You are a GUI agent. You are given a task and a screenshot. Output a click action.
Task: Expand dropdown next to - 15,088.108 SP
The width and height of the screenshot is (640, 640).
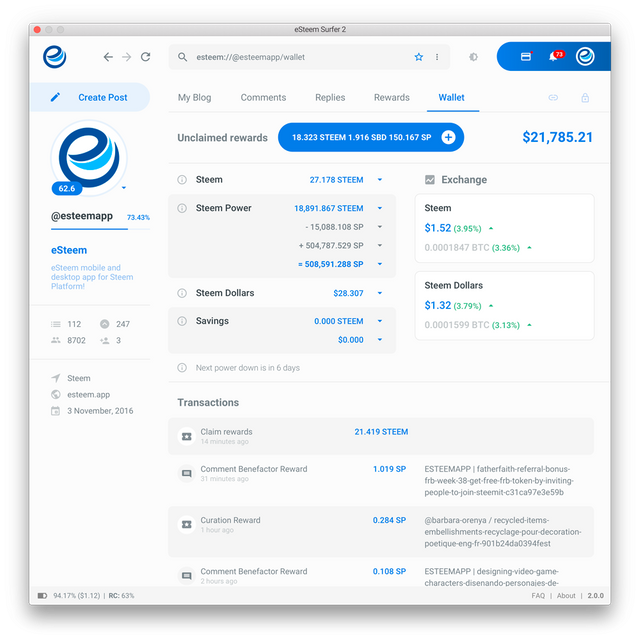coord(380,227)
